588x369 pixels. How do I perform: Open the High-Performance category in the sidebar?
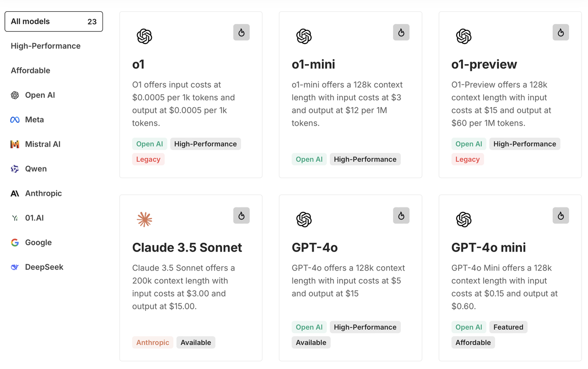pyautogui.click(x=46, y=46)
